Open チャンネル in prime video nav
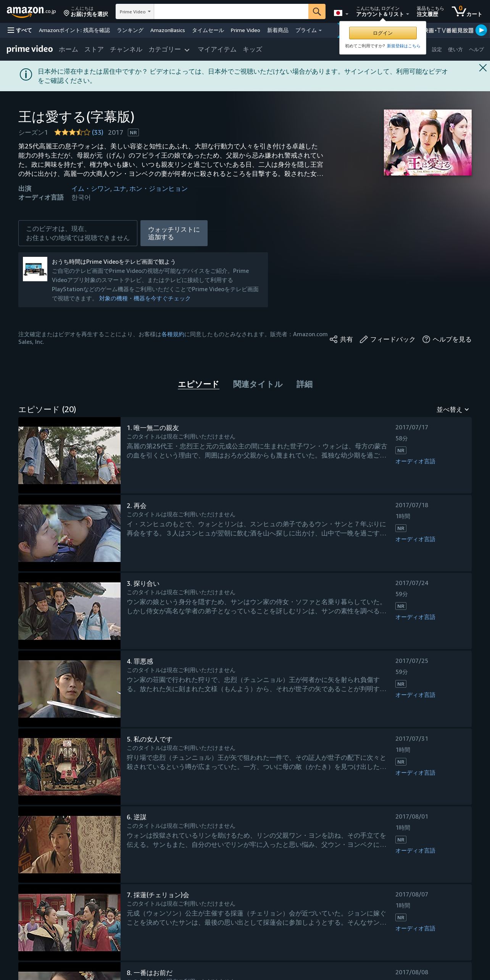490x980 pixels. [126, 50]
